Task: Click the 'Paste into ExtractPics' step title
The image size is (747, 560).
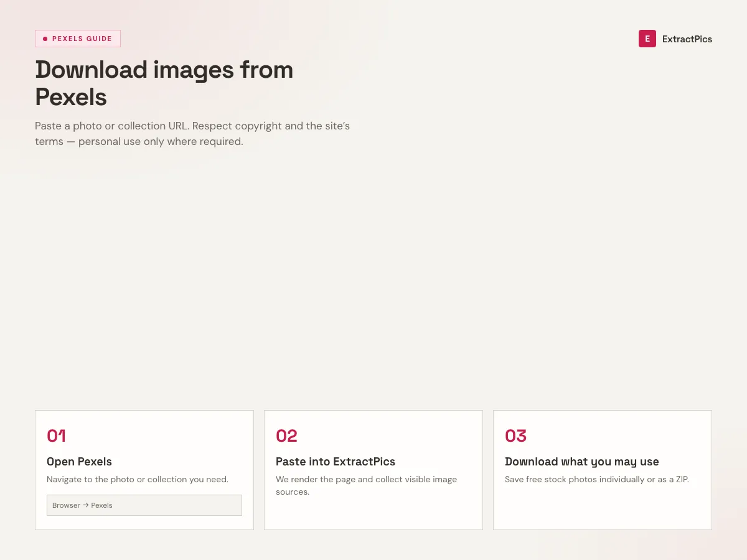Action: [x=336, y=462]
